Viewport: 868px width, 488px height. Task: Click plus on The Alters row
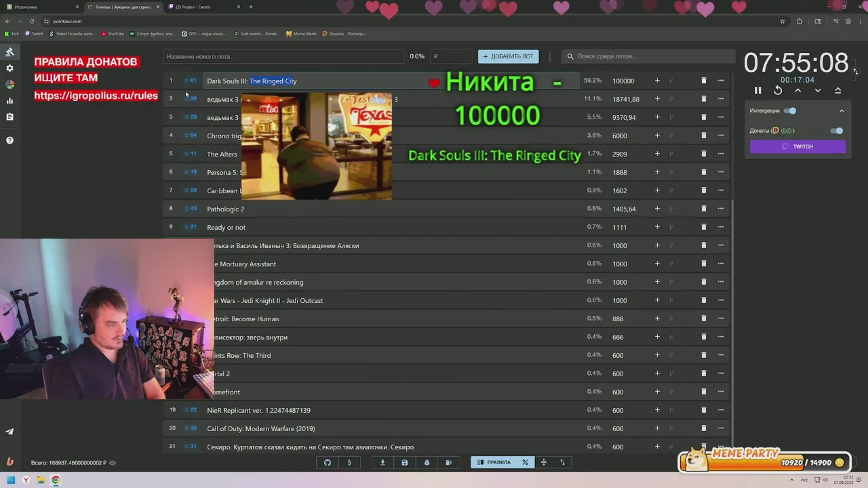657,154
